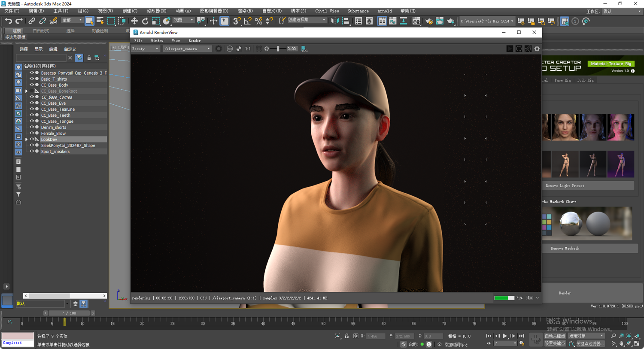Open Arnold RenderView settings gear

click(x=537, y=49)
